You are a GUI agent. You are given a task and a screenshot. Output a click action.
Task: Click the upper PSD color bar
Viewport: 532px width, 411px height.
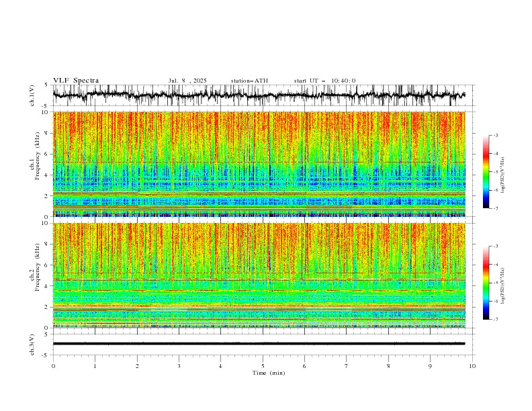[x=486, y=172]
